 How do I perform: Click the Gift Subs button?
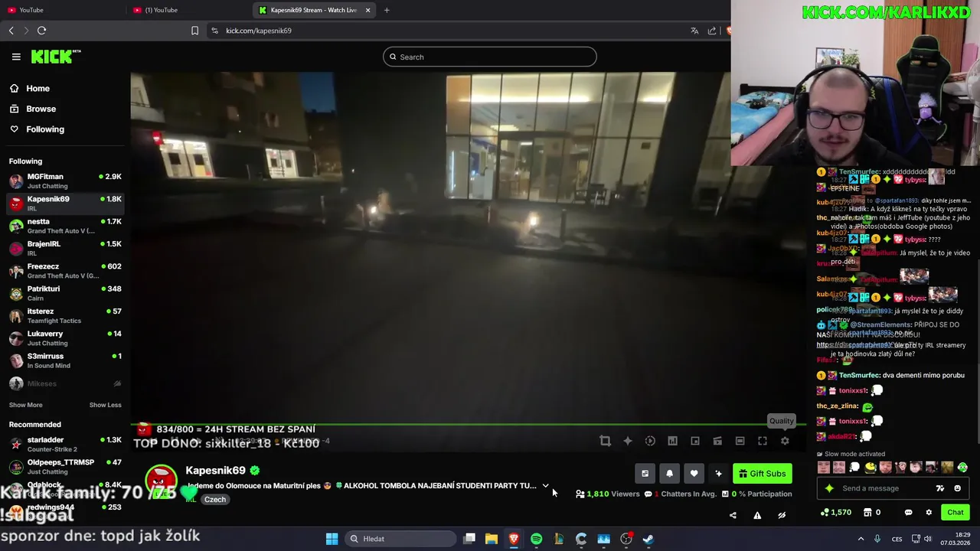(762, 474)
